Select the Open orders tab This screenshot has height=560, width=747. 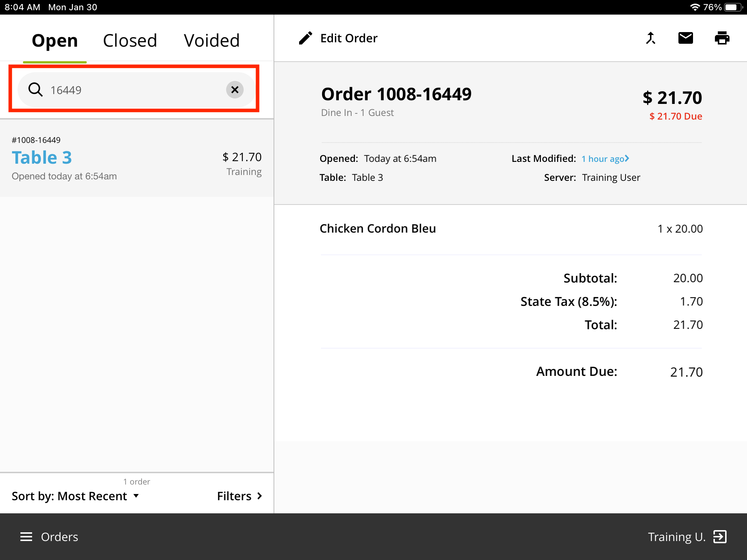tap(55, 40)
